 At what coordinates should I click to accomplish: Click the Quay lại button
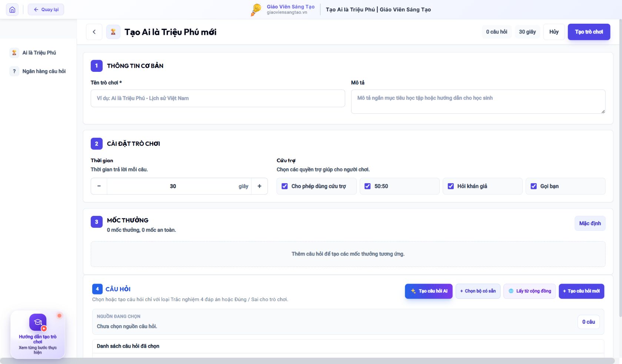(46, 10)
